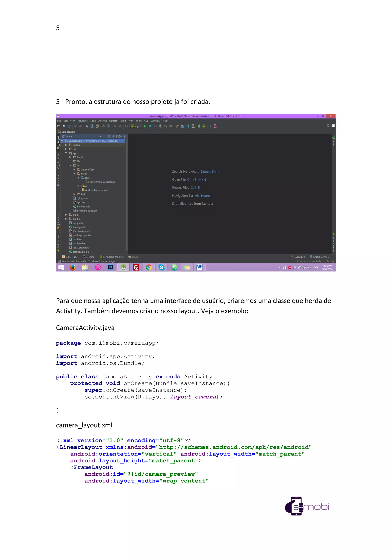Open the Project view type dropdown

pos(100,136)
